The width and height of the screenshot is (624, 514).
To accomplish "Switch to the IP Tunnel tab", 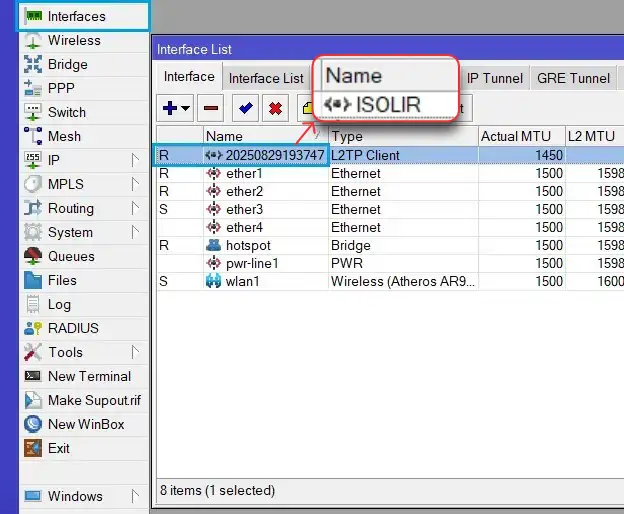I will pos(494,78).
